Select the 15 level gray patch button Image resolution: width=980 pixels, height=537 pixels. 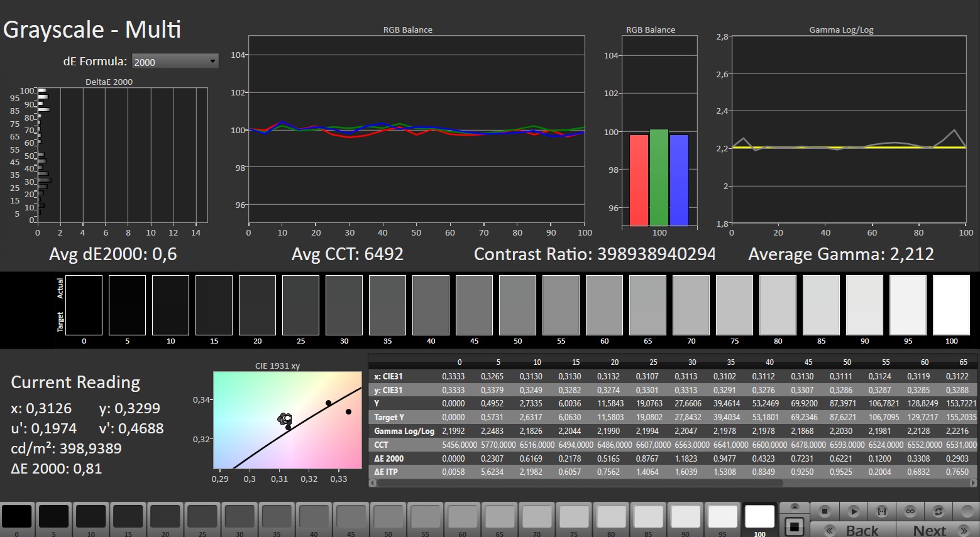[128, 519]
